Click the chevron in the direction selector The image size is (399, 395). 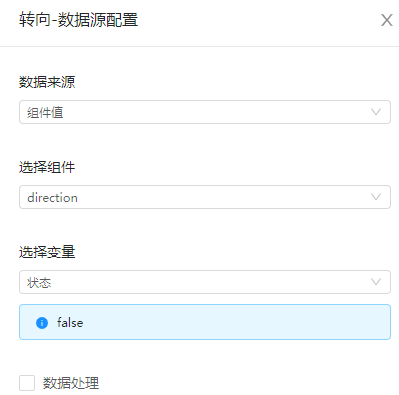(376, 197)
